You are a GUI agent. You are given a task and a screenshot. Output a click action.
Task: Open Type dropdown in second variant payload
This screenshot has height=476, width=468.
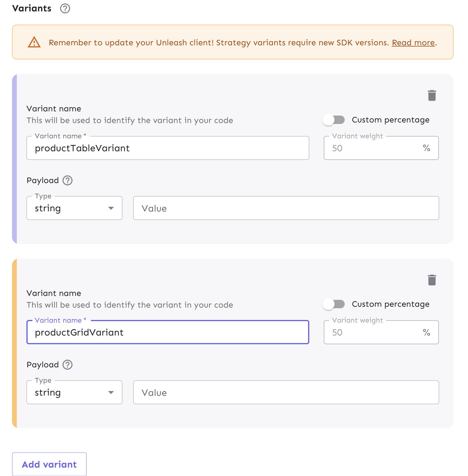pyautogui.click(x=74, y=393)
